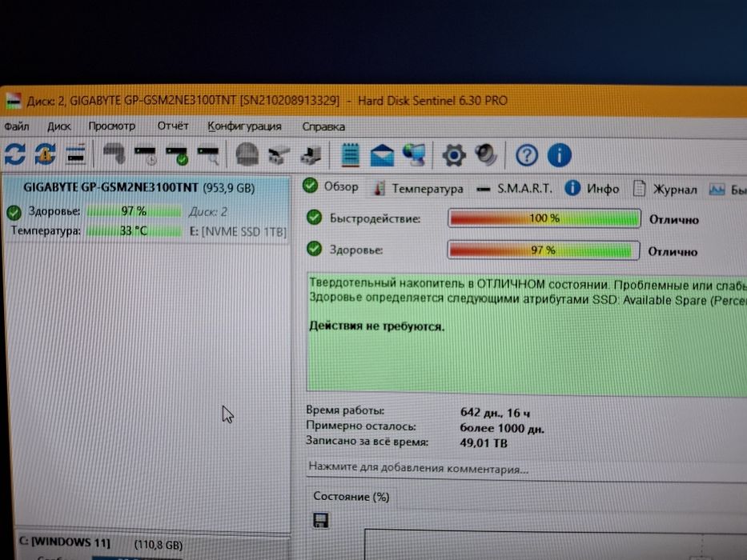
Task: Click the (953,9 GB) capacity text
Action: pyautogui.click(x=229, y=188)
